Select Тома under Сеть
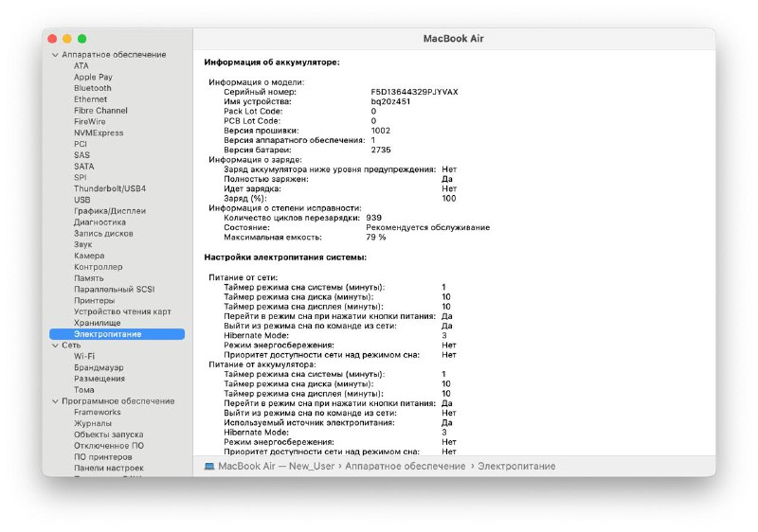Image resolution: width=758 pixels, height=532 pixels. [x=84, y=390]
